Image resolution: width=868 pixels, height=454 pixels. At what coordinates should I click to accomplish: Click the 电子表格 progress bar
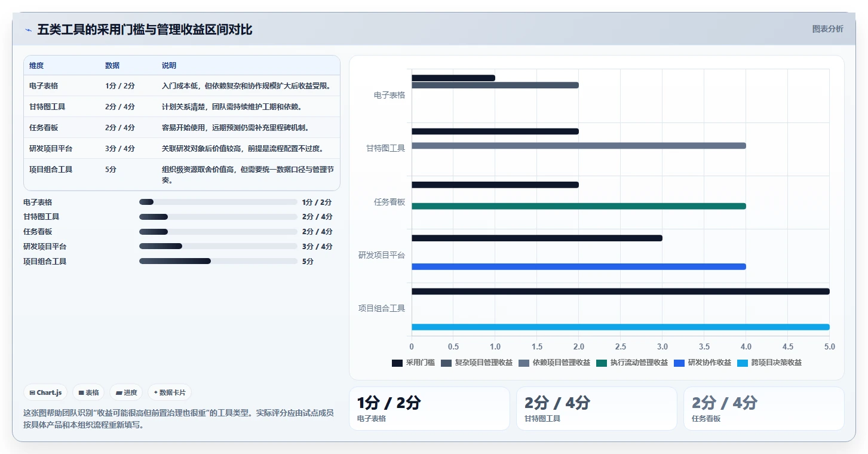(218, 202)
